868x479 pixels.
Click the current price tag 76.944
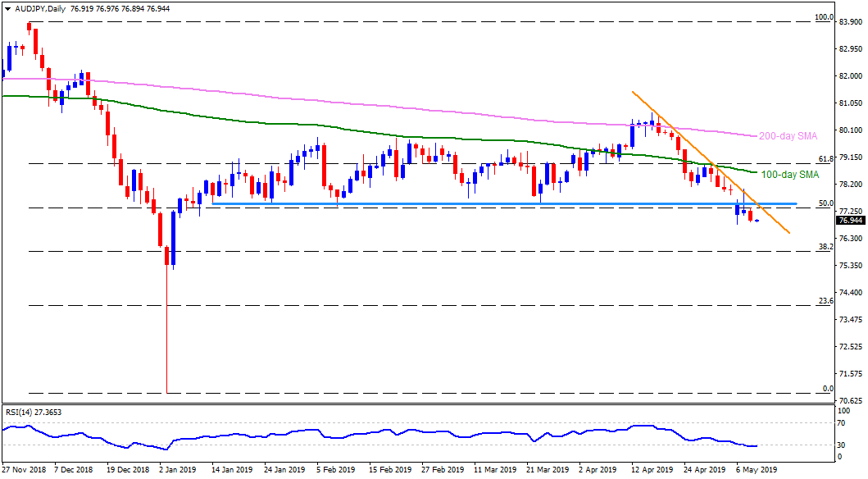pos(850,221)
